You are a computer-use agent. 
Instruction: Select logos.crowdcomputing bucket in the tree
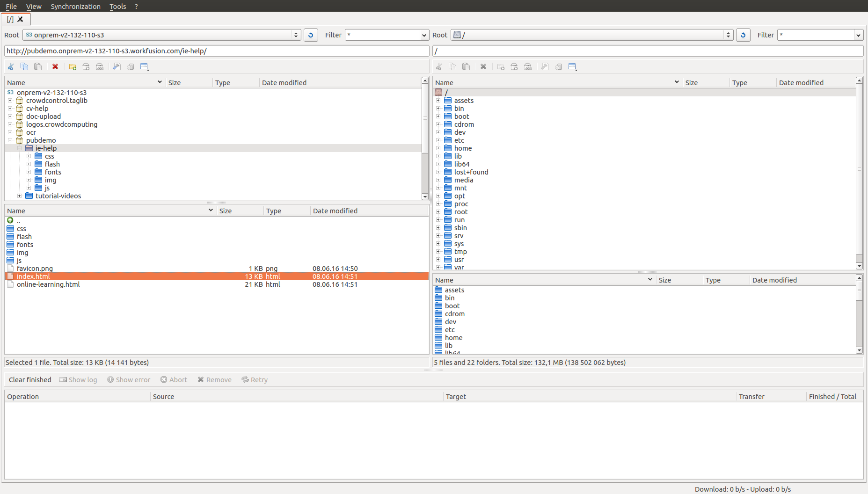tap(62, 124)
